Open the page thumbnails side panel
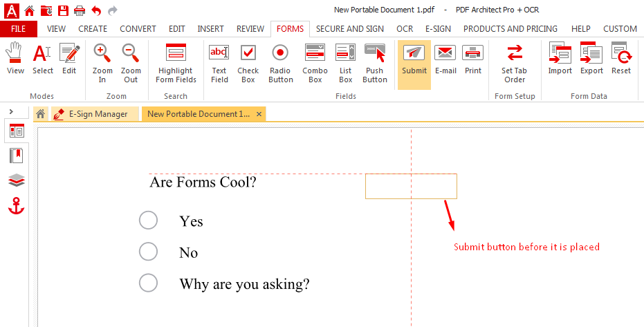The width and height of the screenshot is (644, 327). click(17, 131)
